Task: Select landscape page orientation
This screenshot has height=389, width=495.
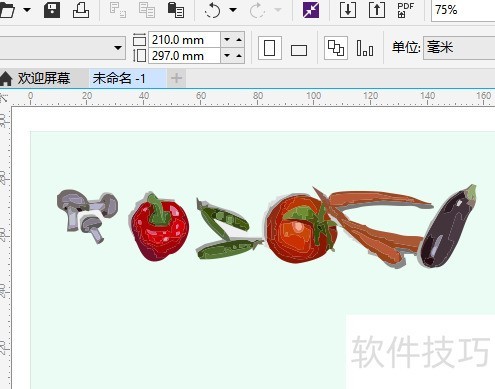Action: (299, 50)
